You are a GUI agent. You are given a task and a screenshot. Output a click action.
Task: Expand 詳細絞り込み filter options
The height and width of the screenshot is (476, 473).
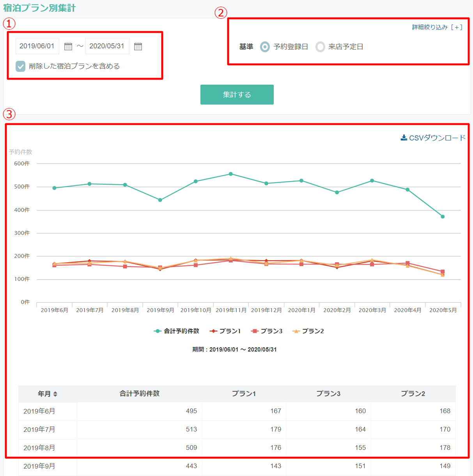point(437,27)
